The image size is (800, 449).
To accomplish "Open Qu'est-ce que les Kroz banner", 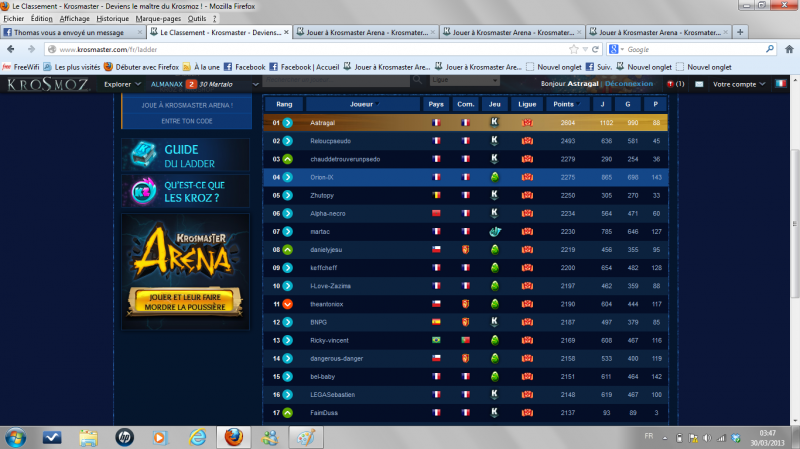I will click(186, 191).
